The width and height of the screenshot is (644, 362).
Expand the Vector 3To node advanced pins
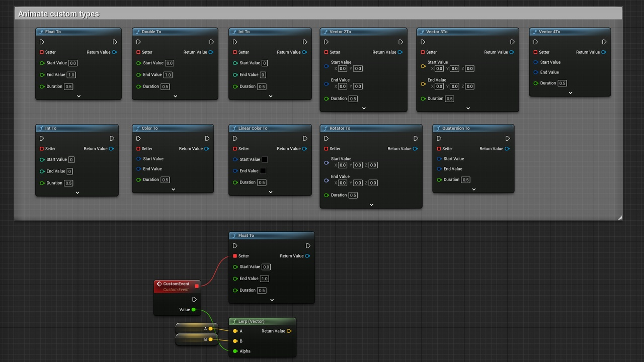(468, 108)
